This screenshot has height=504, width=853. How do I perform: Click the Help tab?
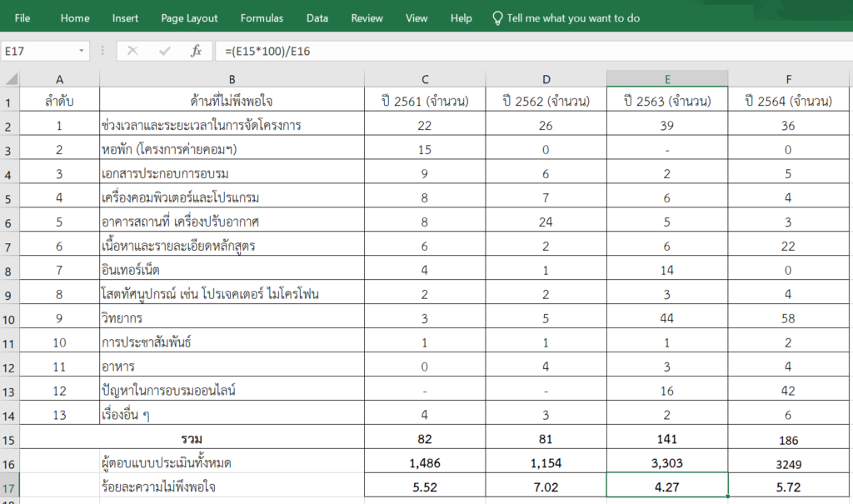coord(461,17)
